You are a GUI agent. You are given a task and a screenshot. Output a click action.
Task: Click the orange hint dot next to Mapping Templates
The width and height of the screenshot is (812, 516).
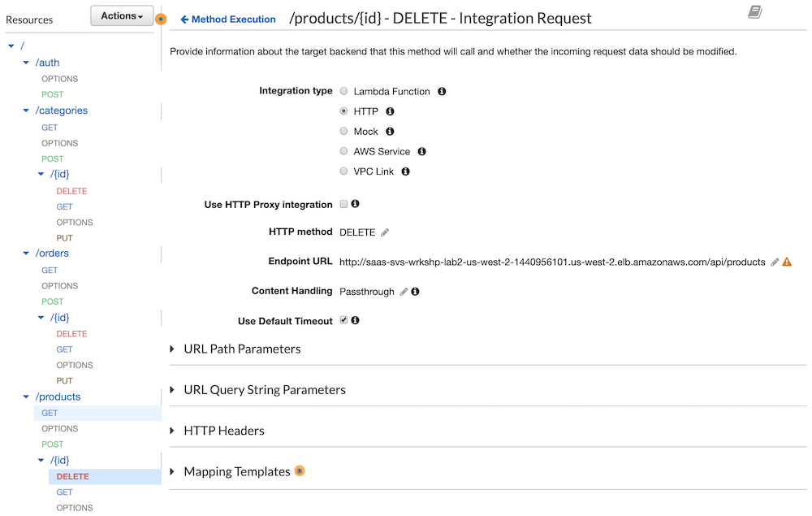click(x=300, y=470)
